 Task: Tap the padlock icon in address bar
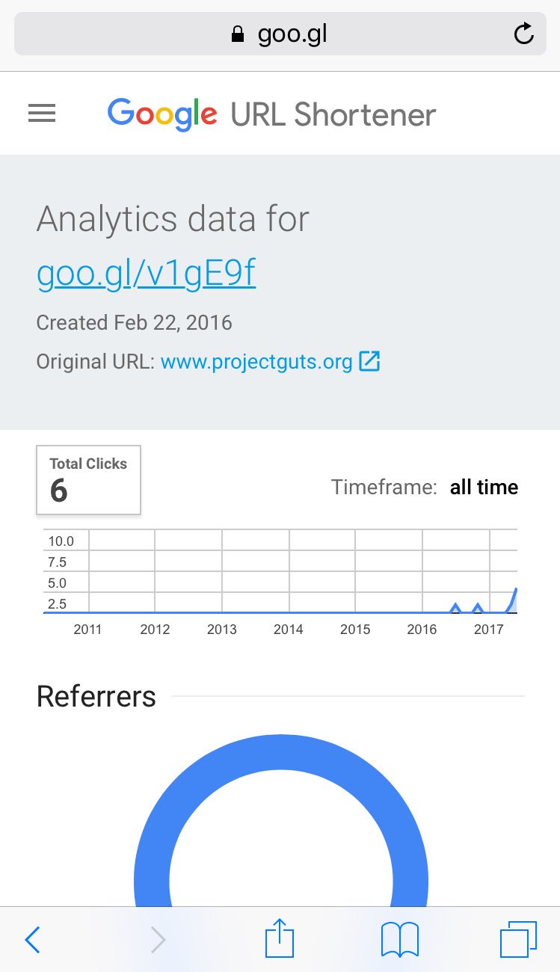pos(238,34)
